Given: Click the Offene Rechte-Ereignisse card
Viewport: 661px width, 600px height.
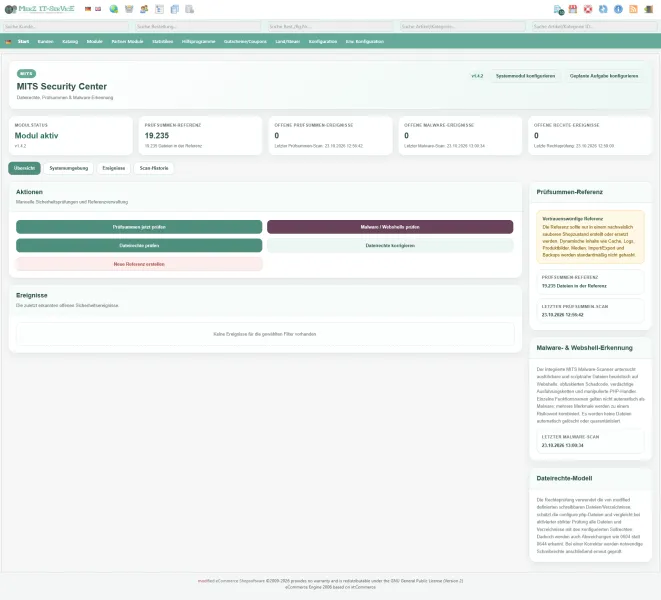Looking at the screenshot, I should pyautogui.click(x=590, y=136).
